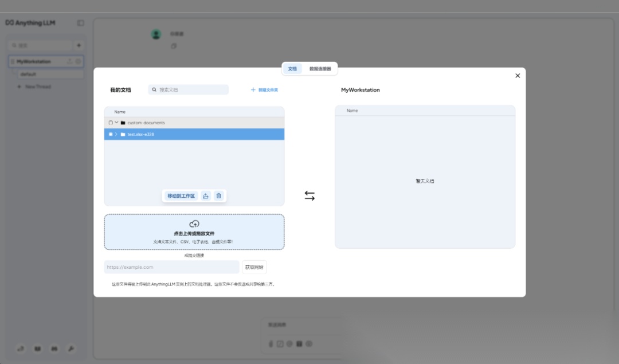Click the 获取网站 button
This screenshot has width=619, height=364.
[254, 267]
